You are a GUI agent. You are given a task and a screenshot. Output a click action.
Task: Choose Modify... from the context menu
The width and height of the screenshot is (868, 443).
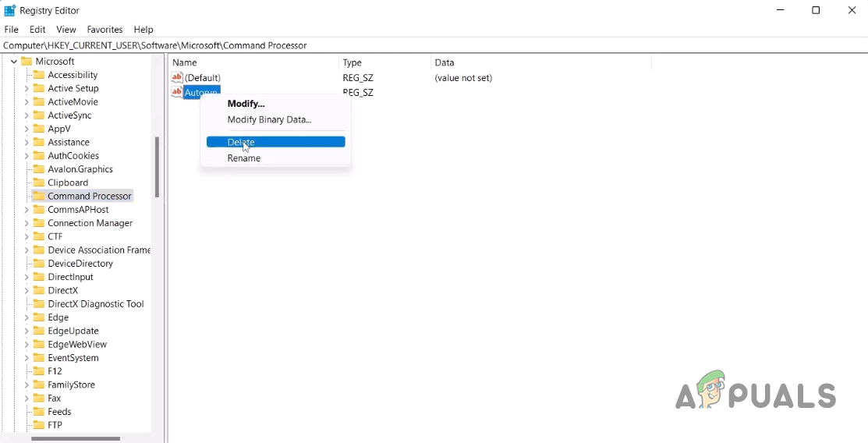point(275,104)
